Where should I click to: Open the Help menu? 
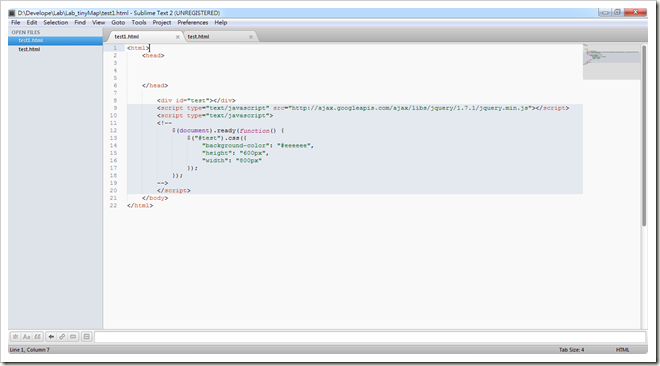coord(221,23)
